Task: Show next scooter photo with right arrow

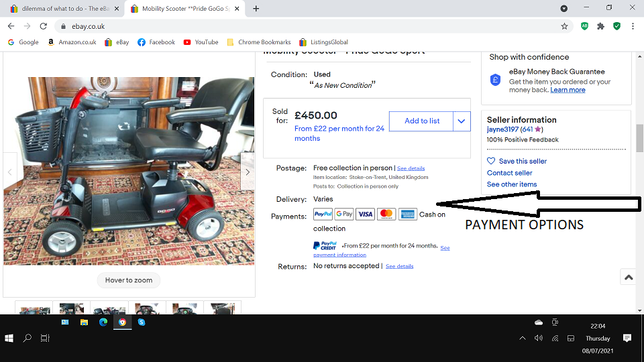Action: click(x=248, y=172)
